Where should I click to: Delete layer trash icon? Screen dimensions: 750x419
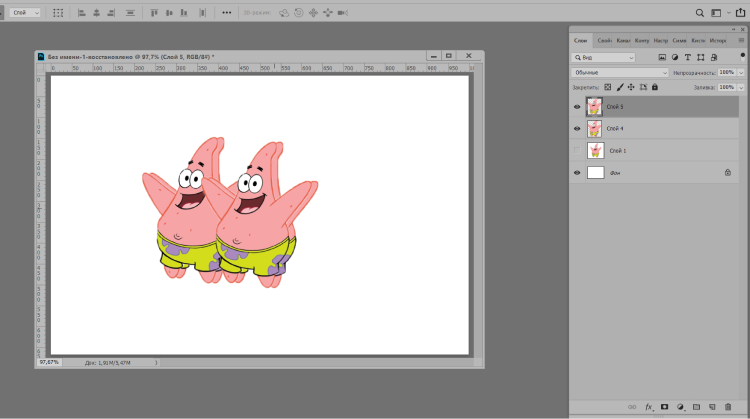point(728,407)
